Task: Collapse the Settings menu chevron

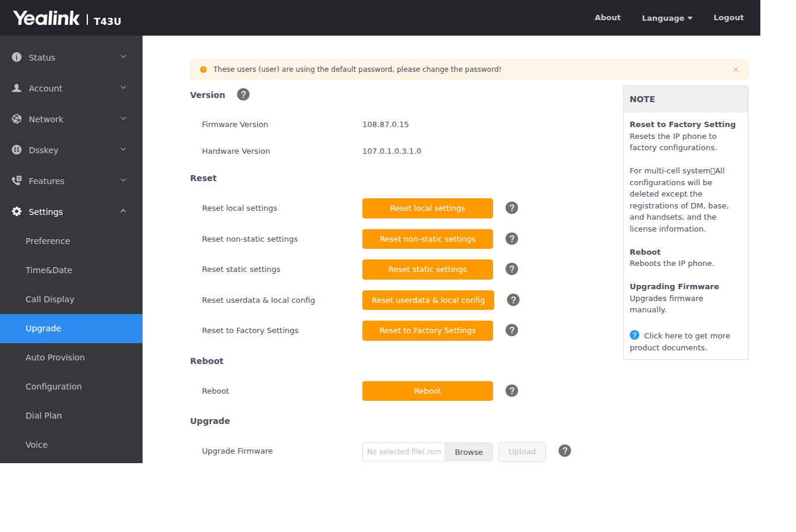Action: coord(124,211)
